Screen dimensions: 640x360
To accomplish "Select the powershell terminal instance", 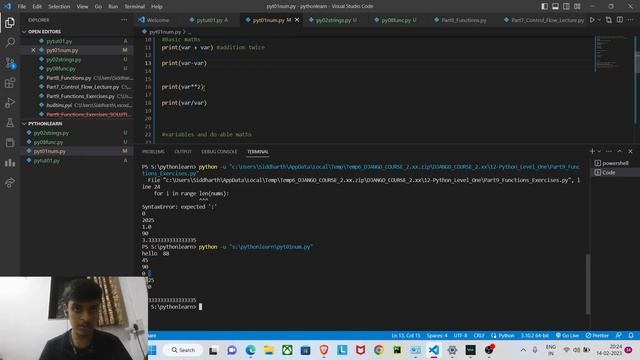I will click(x=615, y=163).
